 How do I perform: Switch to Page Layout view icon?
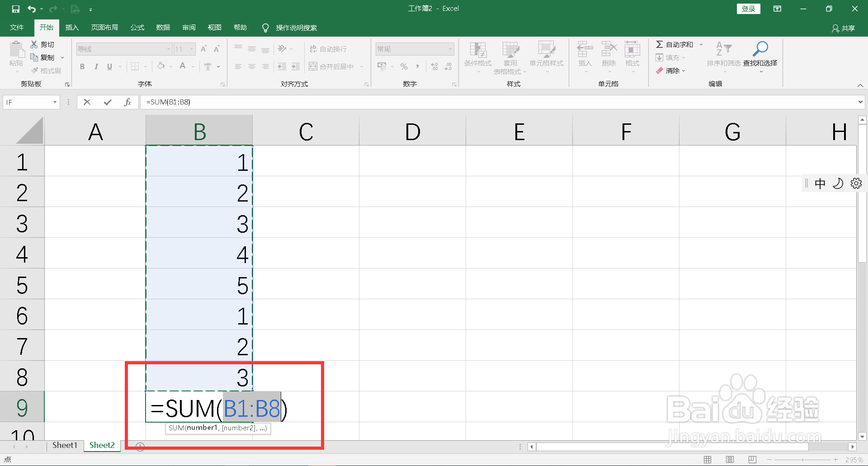click(x=730, y=460)
